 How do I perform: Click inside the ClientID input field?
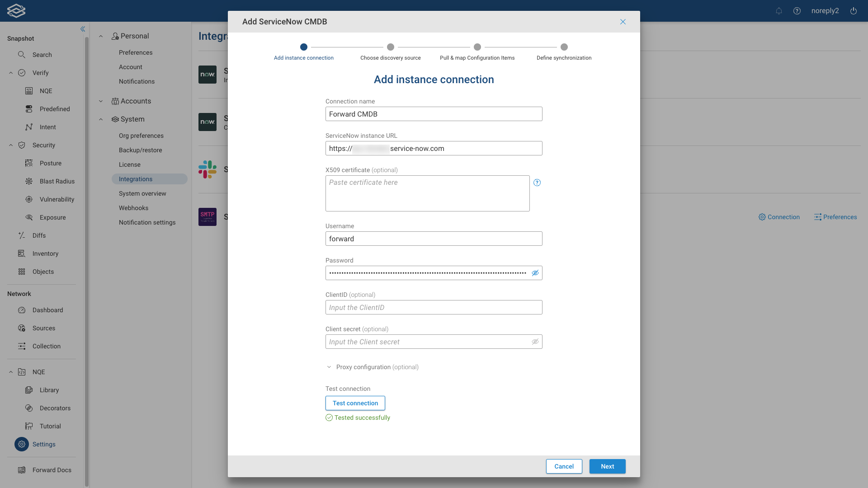pyautogui.click(x=434, y=307)
